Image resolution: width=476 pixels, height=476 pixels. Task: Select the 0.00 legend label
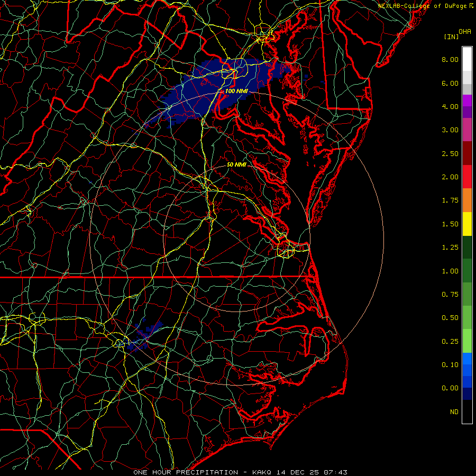(x=450, y=388)
